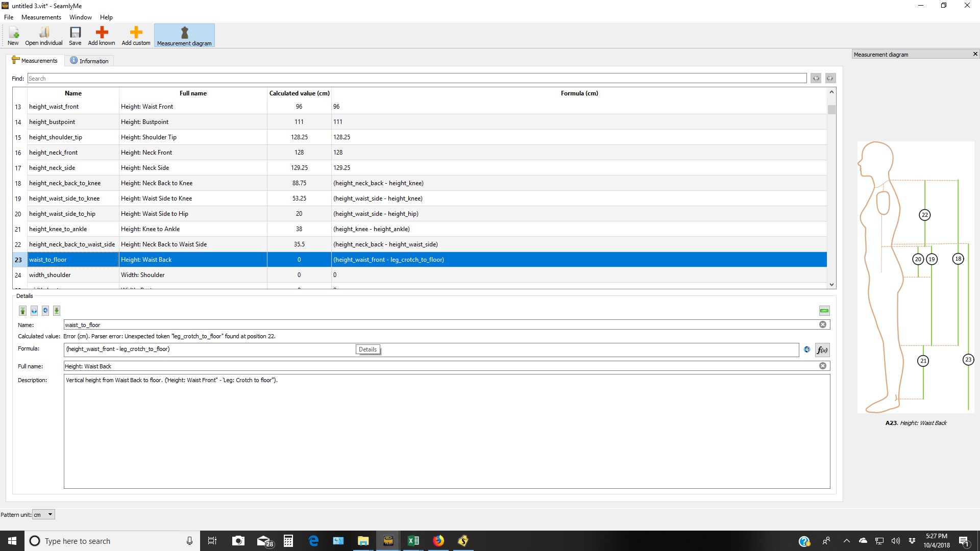980x551 pixels.
Task: Open Calculator from the taskbar
Action: click(x=288, y=541)
